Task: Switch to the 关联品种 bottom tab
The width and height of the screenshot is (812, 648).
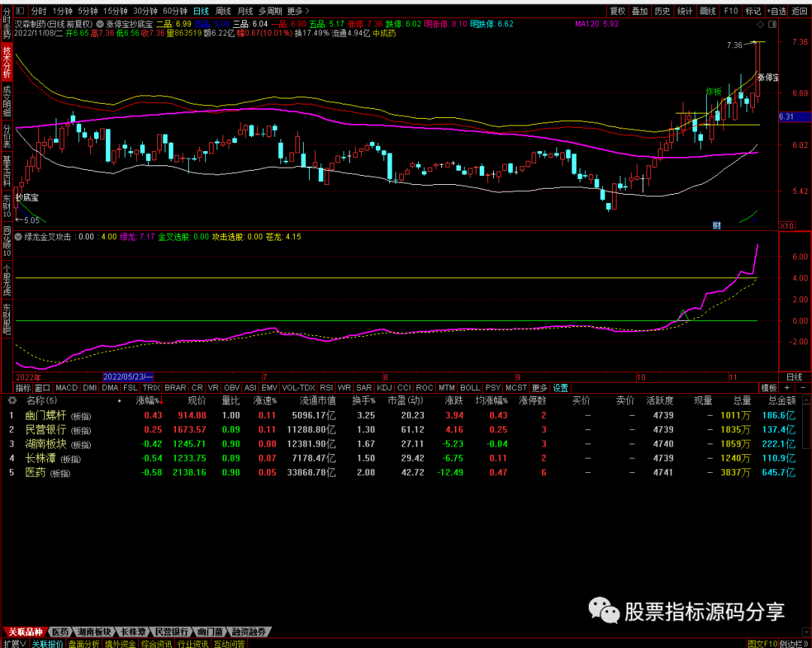Action: 26,632
